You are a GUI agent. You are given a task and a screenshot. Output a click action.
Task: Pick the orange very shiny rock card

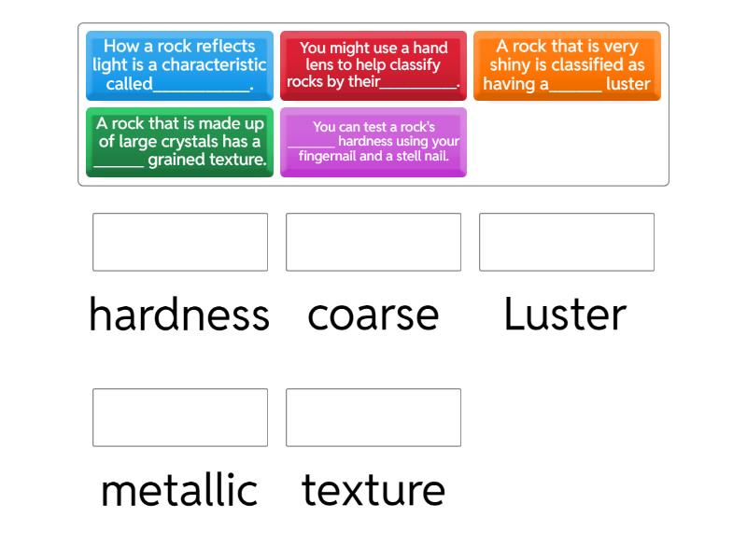567,65
